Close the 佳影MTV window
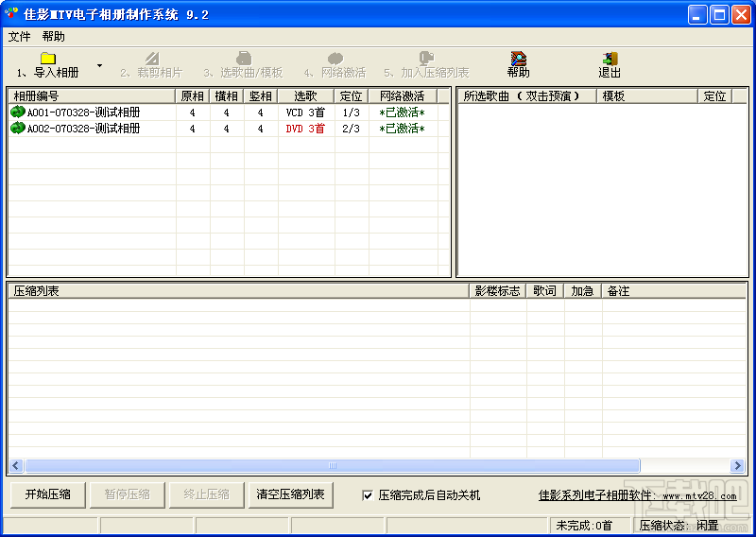 [741, 15]
